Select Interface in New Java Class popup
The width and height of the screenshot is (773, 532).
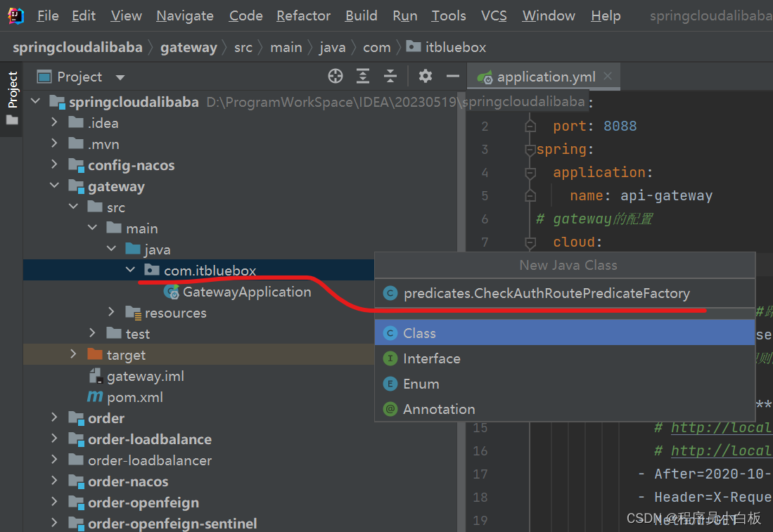pos(565,358)
